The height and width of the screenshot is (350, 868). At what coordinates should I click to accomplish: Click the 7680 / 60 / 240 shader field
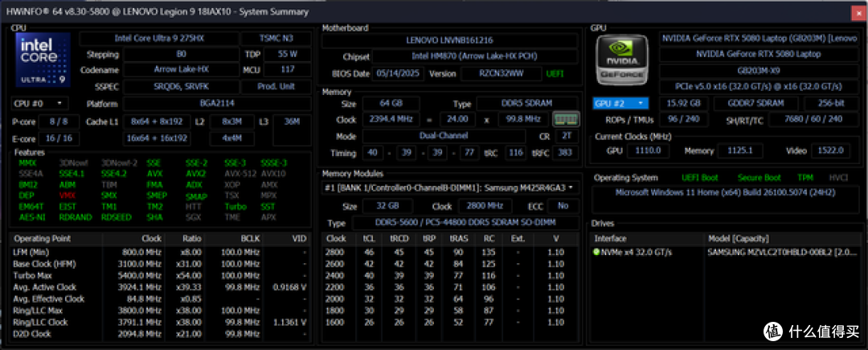[x=813, y=120]
